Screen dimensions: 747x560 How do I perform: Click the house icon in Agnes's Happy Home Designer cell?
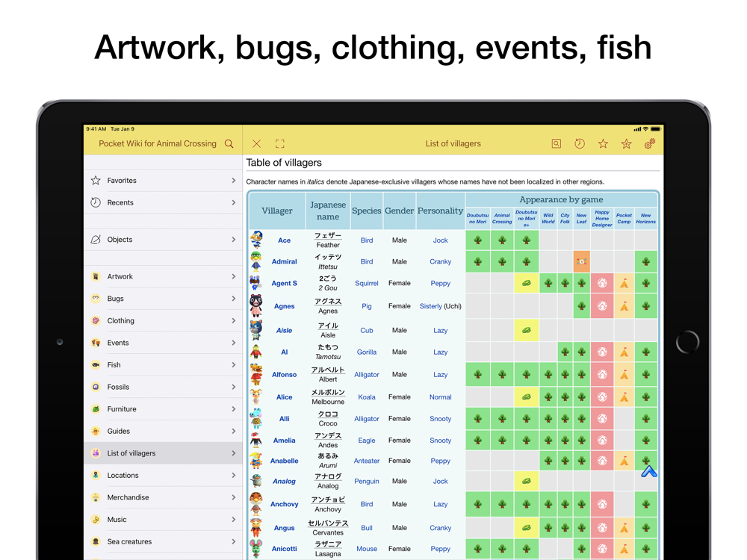coord(602,306)
